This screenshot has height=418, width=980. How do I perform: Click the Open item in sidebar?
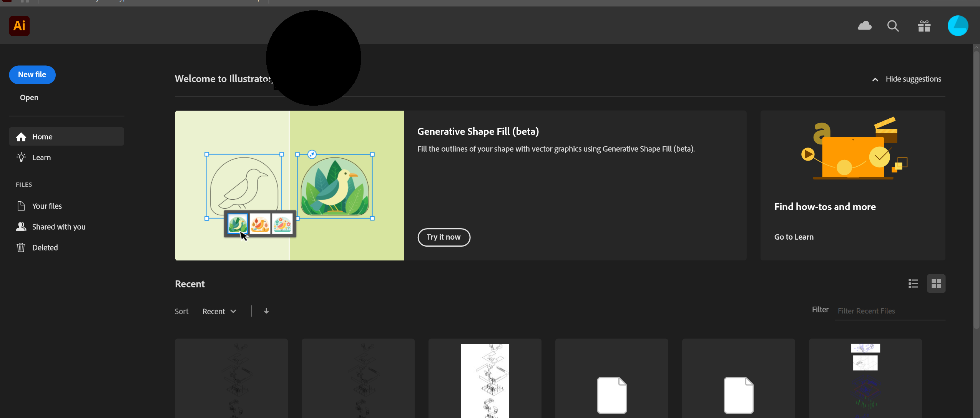point(29,97)
